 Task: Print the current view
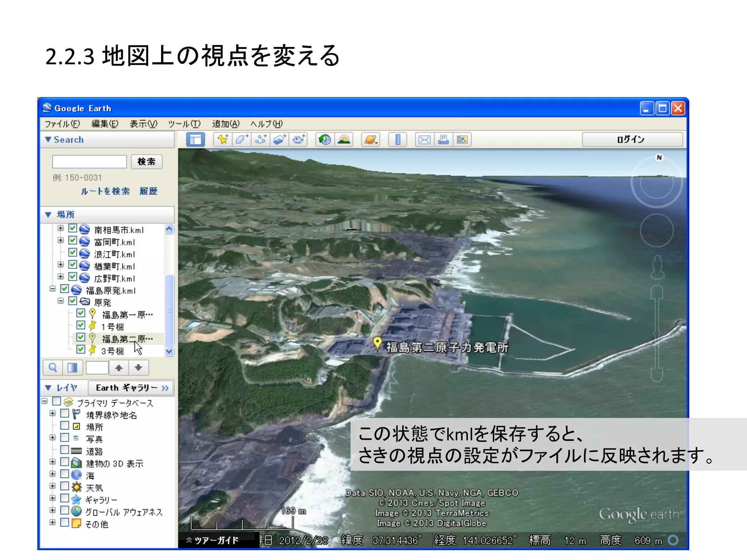click(444, 140)
